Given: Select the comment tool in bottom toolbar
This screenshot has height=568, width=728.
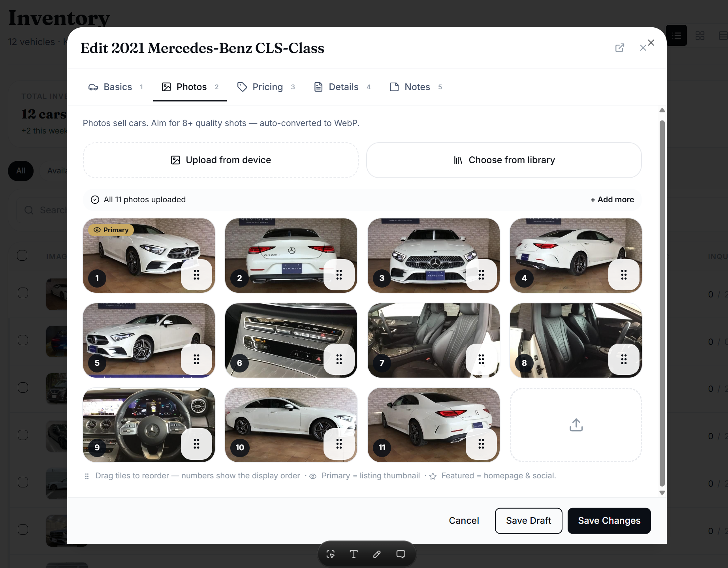Looking at the screenshot, I should coord(401,554).
